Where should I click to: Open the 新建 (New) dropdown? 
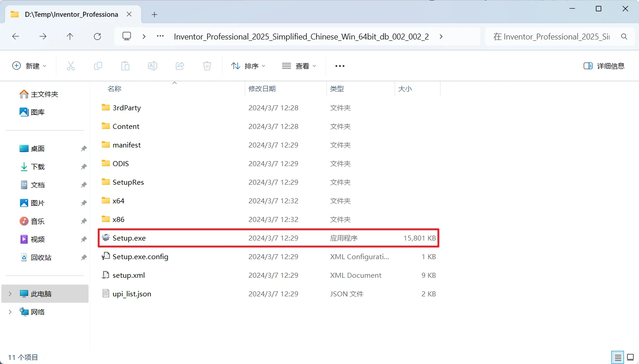[30, 66]
